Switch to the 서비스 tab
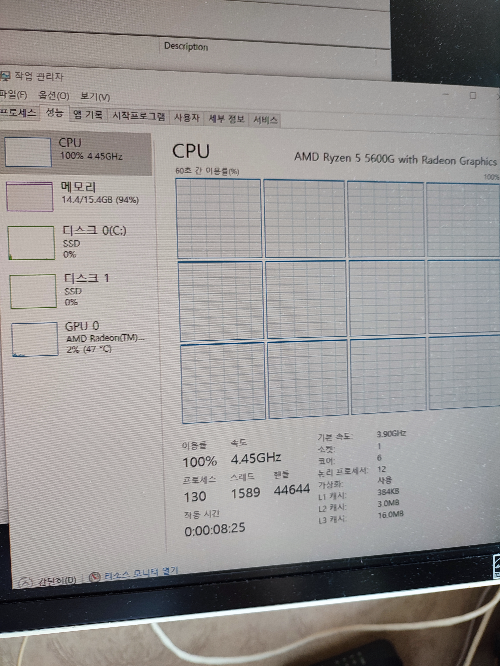 point(265,120)
